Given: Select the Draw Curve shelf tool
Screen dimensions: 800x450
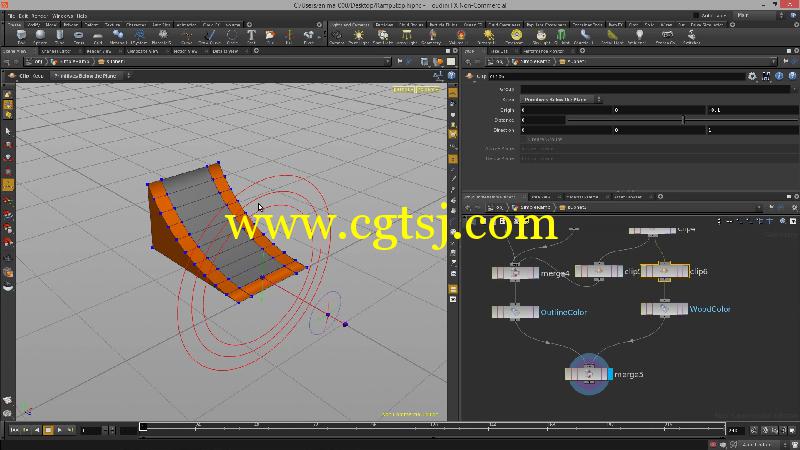Looking at the screenshot, I should (209, 36).
